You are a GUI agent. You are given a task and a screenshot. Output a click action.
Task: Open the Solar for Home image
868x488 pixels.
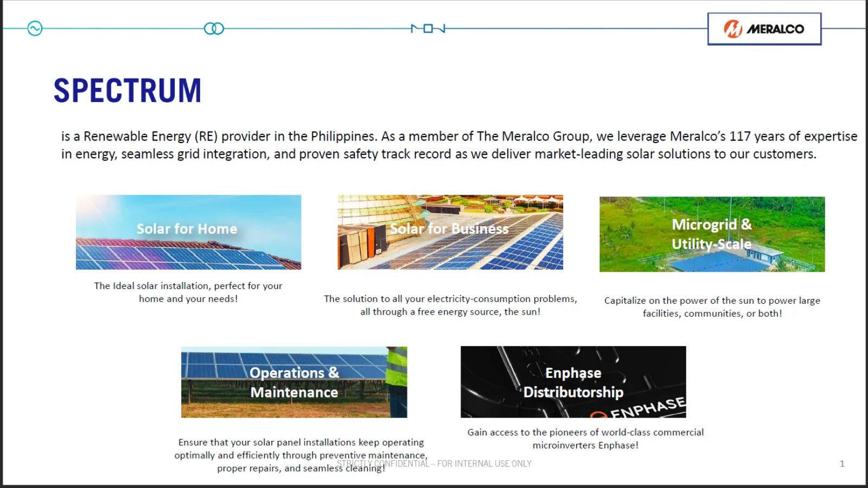[x=188, y=232]
